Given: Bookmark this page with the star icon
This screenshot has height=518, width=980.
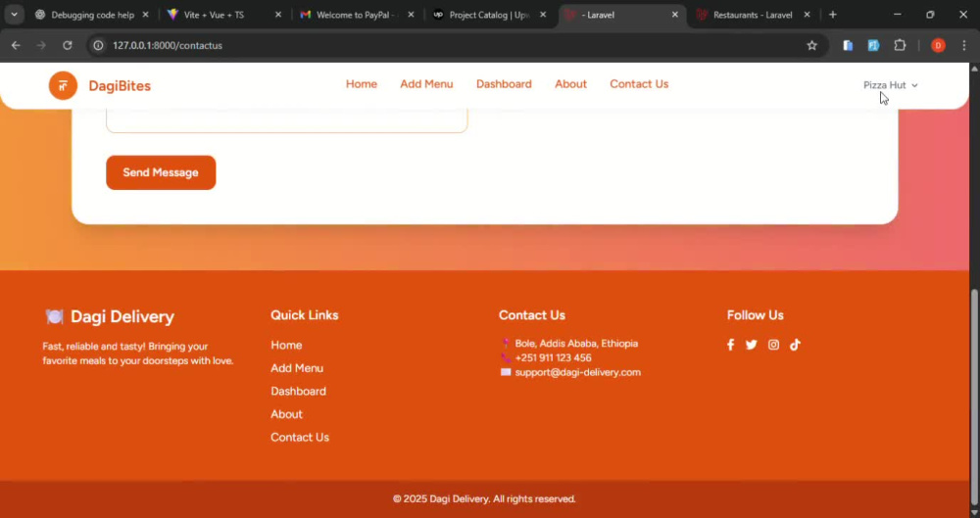Looking at the screenshot, I should point(811,45).
